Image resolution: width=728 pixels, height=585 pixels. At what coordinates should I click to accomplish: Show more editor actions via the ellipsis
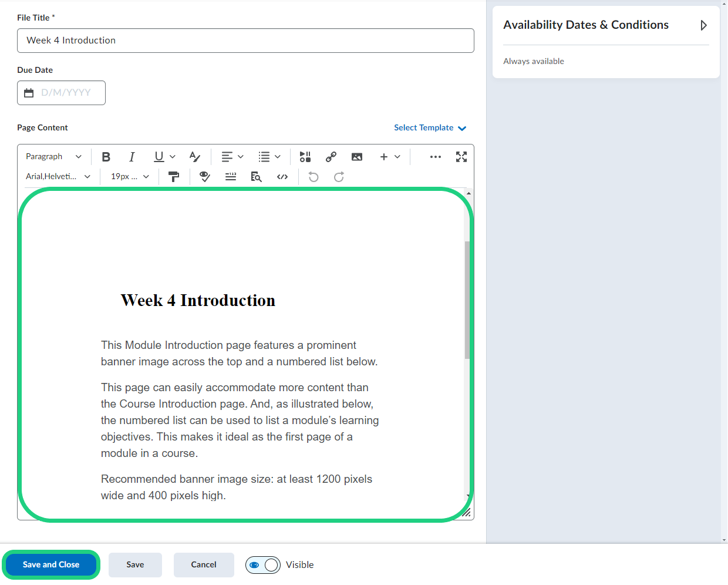pyautogui.click(x=436, y=157)
